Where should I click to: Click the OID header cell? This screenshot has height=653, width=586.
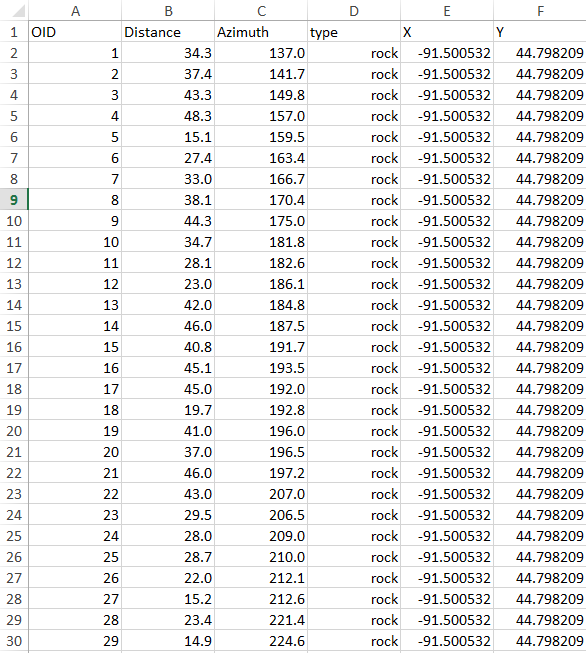pyautogui.click(x=75, y=32)
